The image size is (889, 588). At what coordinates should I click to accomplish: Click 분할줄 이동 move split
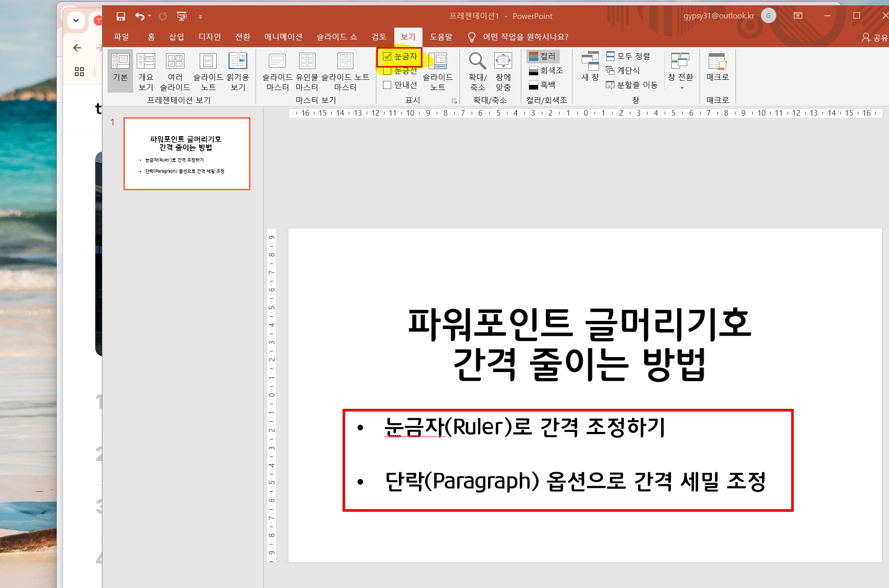pyautogui.click(x=632, y=85)
